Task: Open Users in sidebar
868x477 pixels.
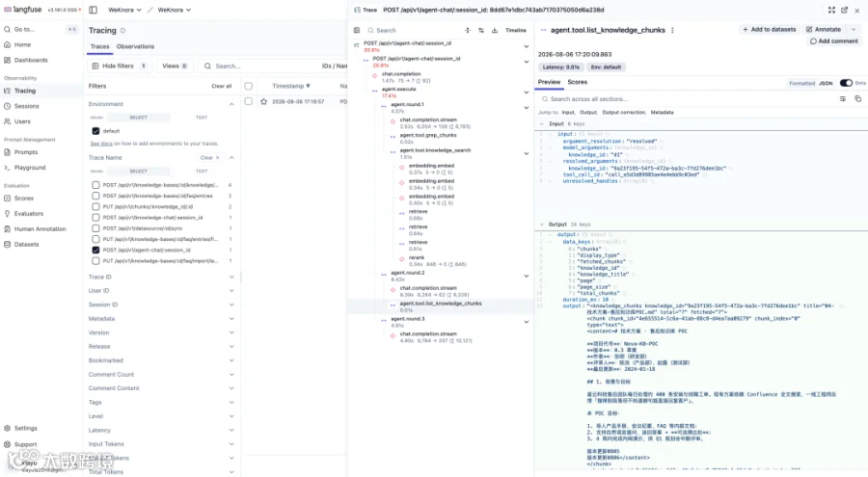Action: click(23, 121)
